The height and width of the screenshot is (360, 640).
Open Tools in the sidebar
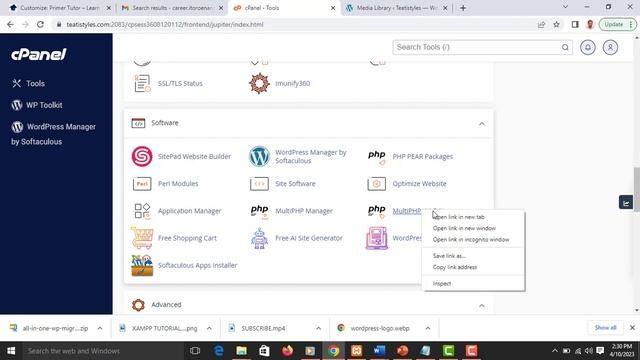tap(29, 84)
